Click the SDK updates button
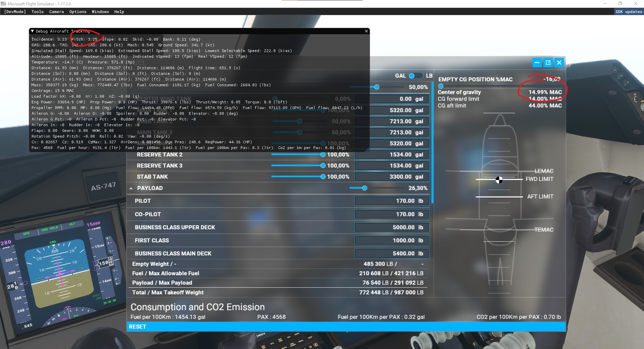 (629, 12)
